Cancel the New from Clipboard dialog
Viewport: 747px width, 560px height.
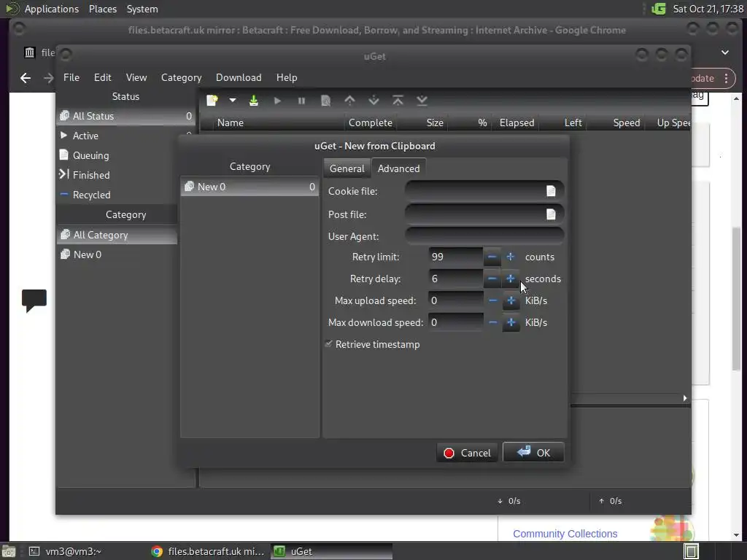(x=467, y=453)
